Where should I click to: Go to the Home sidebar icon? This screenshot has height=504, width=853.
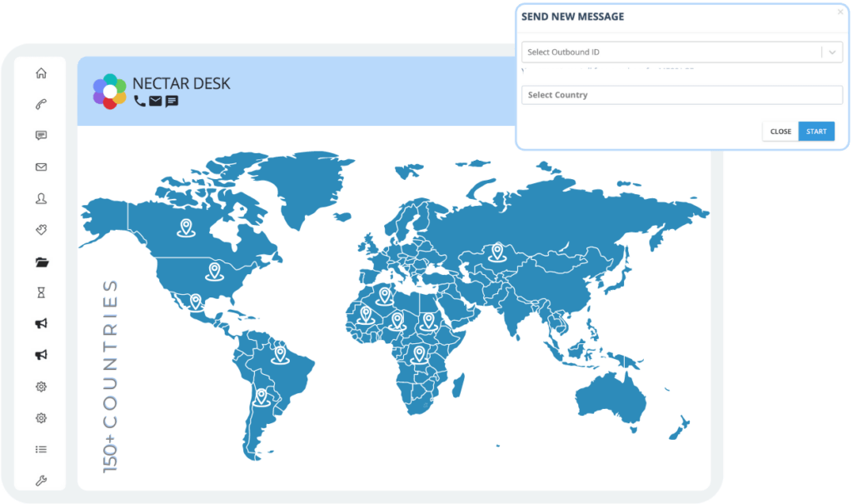[41, 73]
